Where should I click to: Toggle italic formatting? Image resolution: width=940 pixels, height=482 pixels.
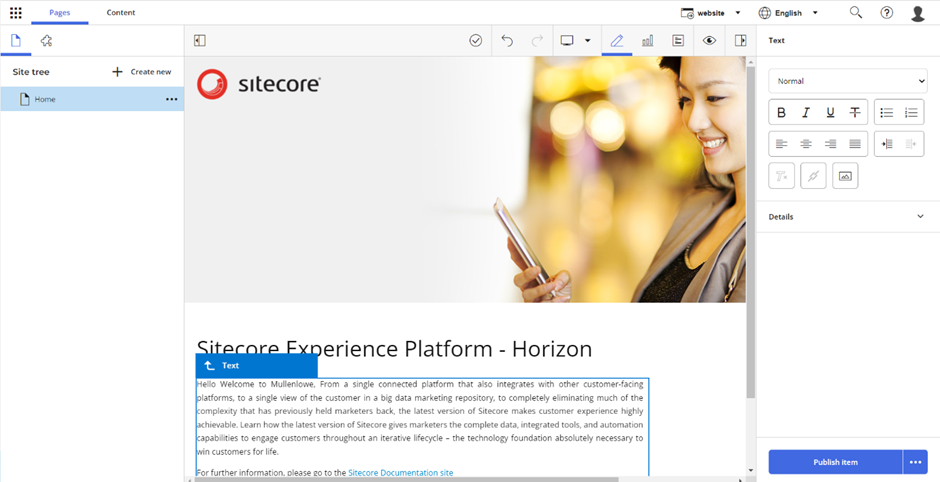point(806,112)
